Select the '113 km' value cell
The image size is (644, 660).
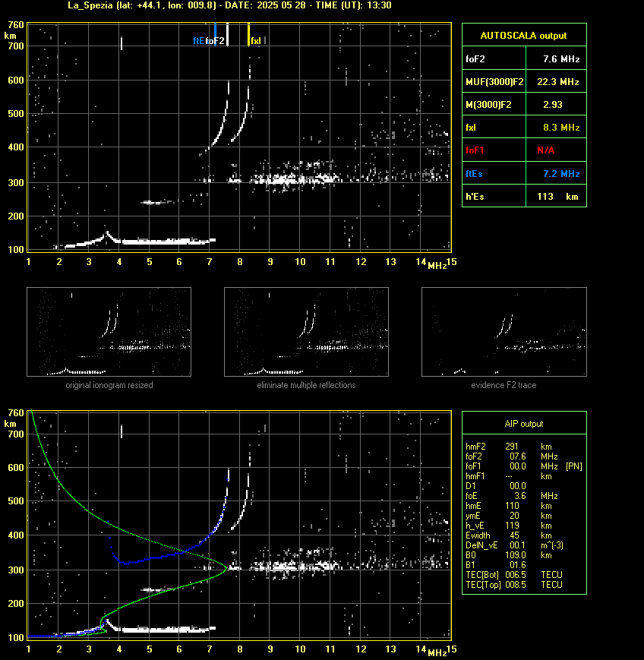557,197
